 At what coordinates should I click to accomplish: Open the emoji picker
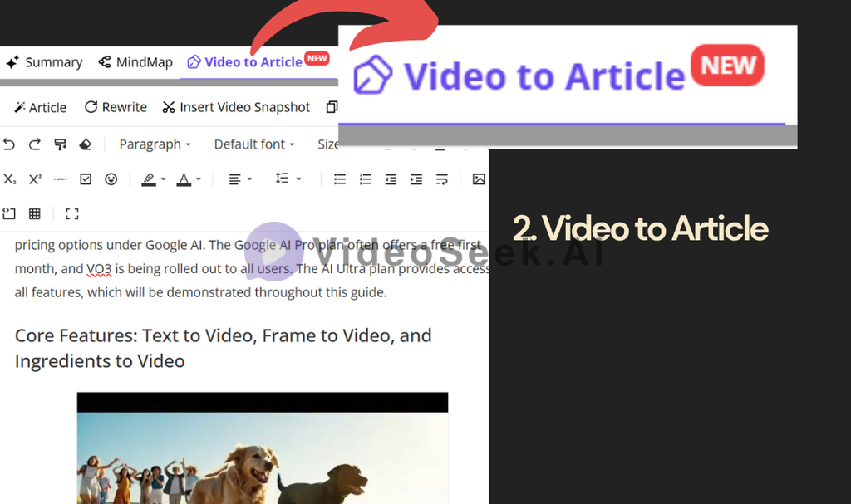pyautogui.click(x=111, y=179)
